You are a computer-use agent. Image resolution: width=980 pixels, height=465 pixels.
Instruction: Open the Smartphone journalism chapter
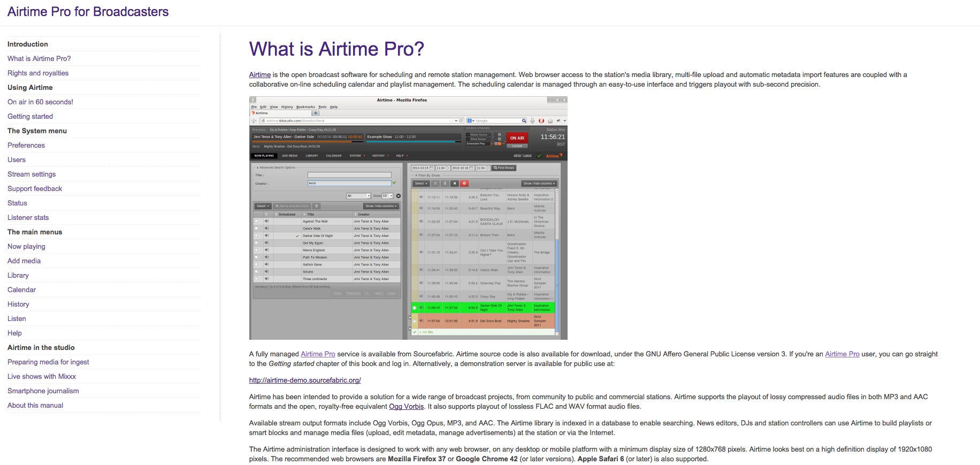pos(43,391)
